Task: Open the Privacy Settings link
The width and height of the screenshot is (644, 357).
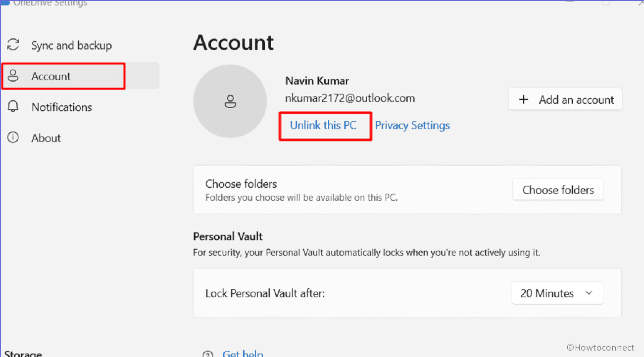Action: click(412, 126)
